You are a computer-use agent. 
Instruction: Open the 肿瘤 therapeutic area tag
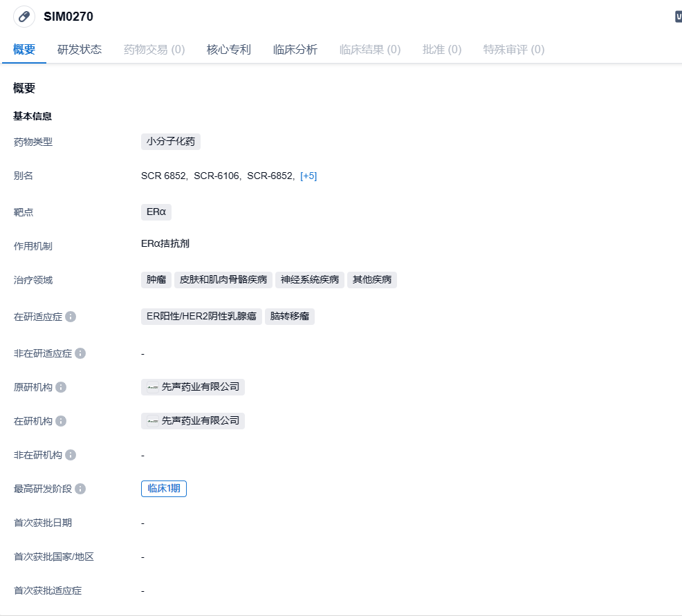(x=156, y=280)
